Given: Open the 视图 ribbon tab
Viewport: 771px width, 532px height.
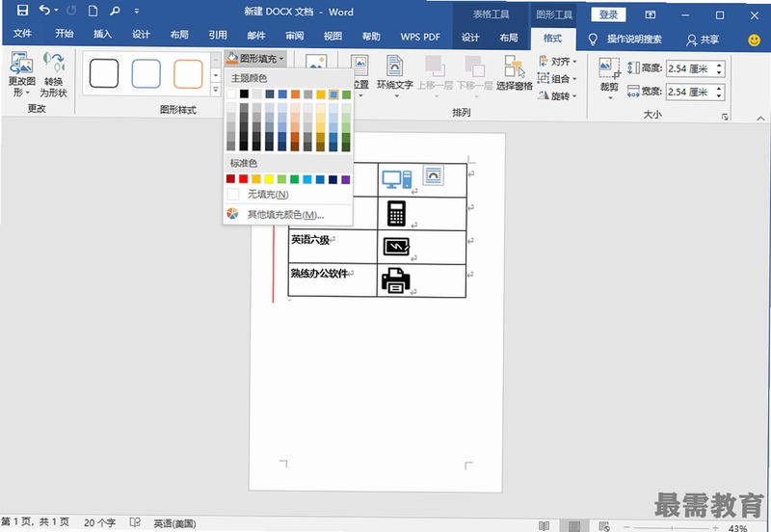Looking at the screenshot, I should (332, 36).
